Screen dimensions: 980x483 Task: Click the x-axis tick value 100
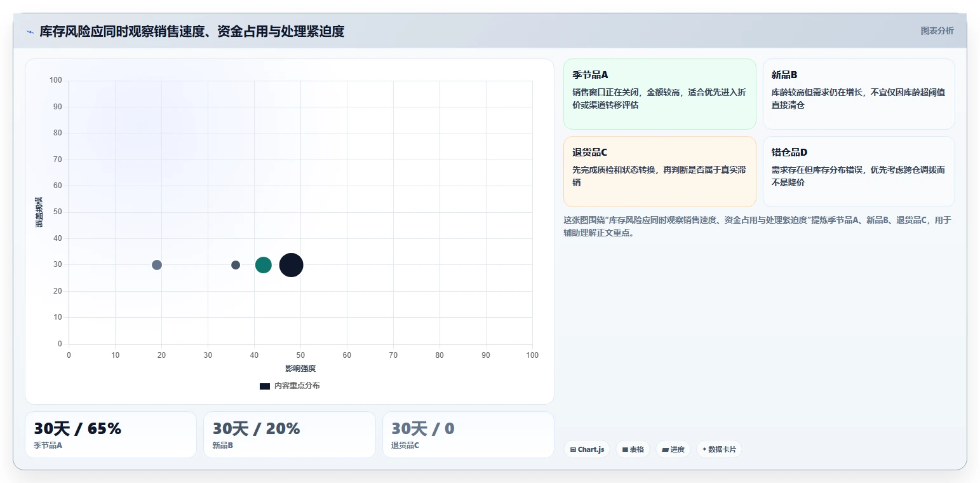[532, 355]
